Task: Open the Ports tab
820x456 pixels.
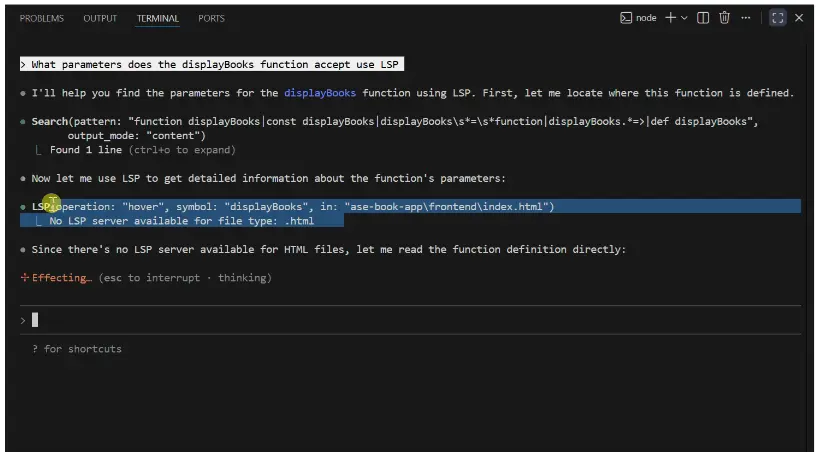Action: (x=212, y=18)
